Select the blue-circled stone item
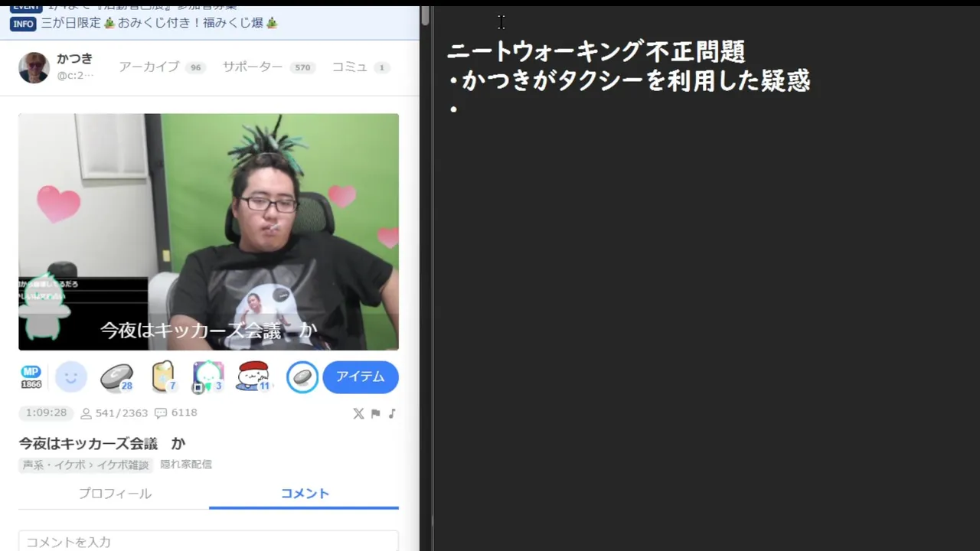Screen dimensions: 980x551 click(302, 377)
